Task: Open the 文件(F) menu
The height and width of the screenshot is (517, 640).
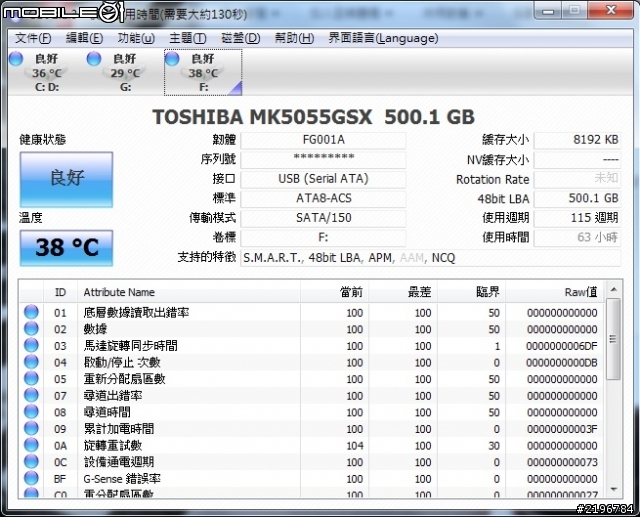Action: [33, 38]
